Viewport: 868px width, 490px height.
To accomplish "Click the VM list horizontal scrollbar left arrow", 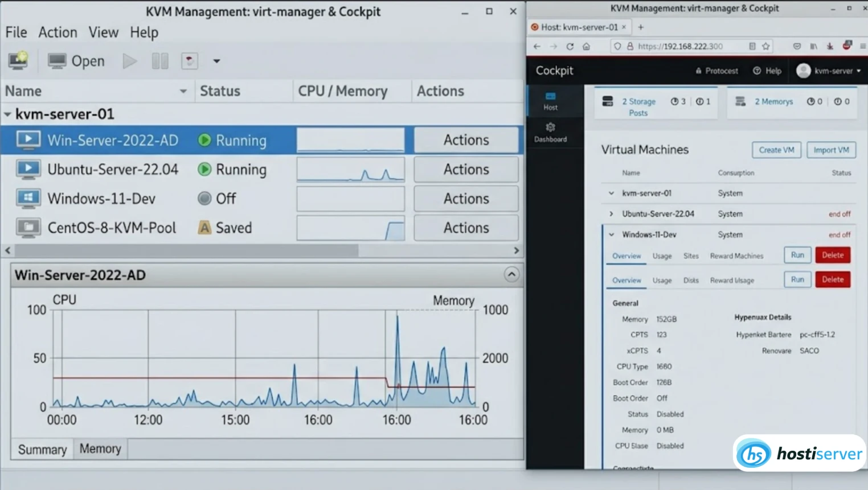I will (x=7, y=250).
